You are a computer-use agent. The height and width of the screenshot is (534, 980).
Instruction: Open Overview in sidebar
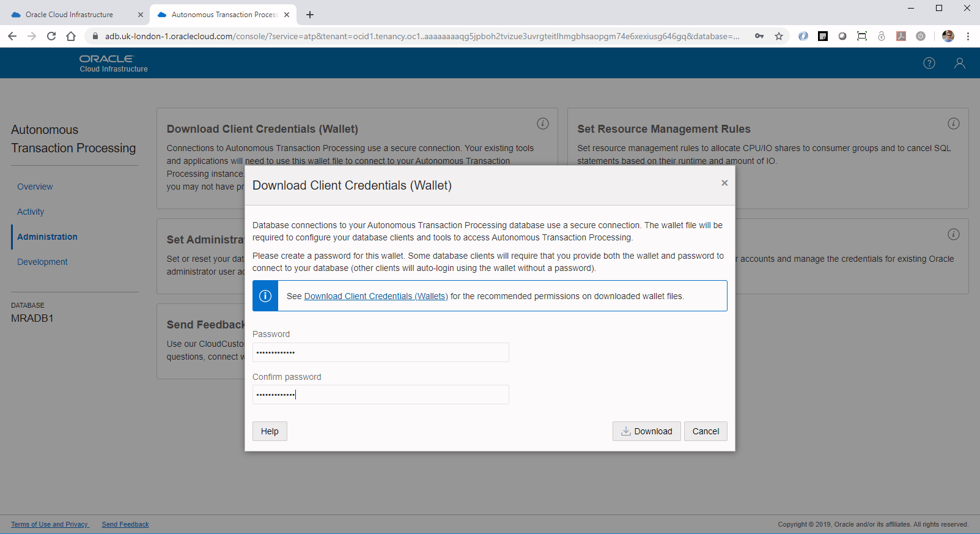coord(35,187)
